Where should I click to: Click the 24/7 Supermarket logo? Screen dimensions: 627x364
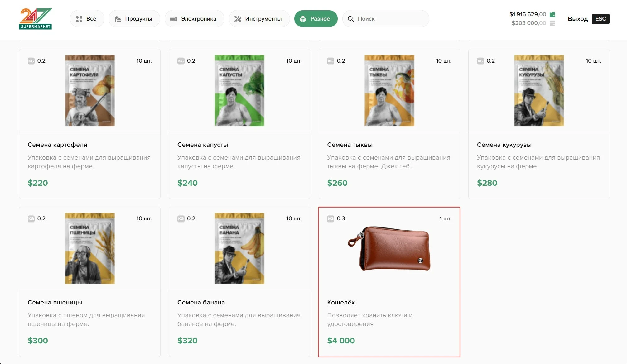[x=35, y=19]
